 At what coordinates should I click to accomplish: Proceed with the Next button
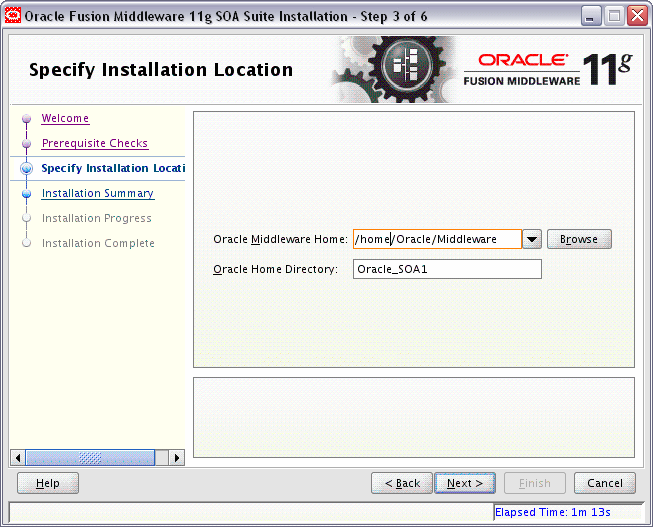(465, 483)
